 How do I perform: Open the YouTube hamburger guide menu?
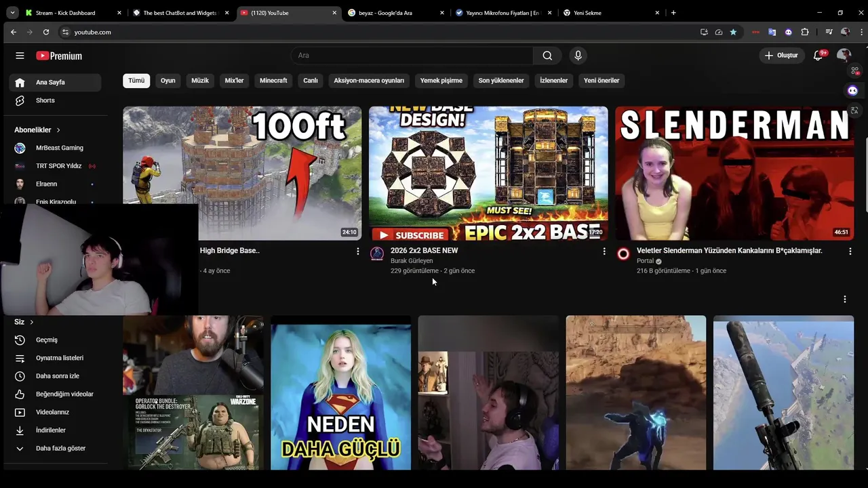coord(20,56)
